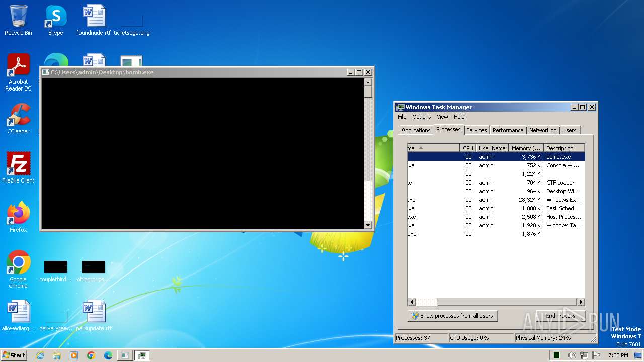Launch CCleaner desktop shortcut
This screenshot has height=362, width=644.
pyautogui.click(x=18, y=119)
